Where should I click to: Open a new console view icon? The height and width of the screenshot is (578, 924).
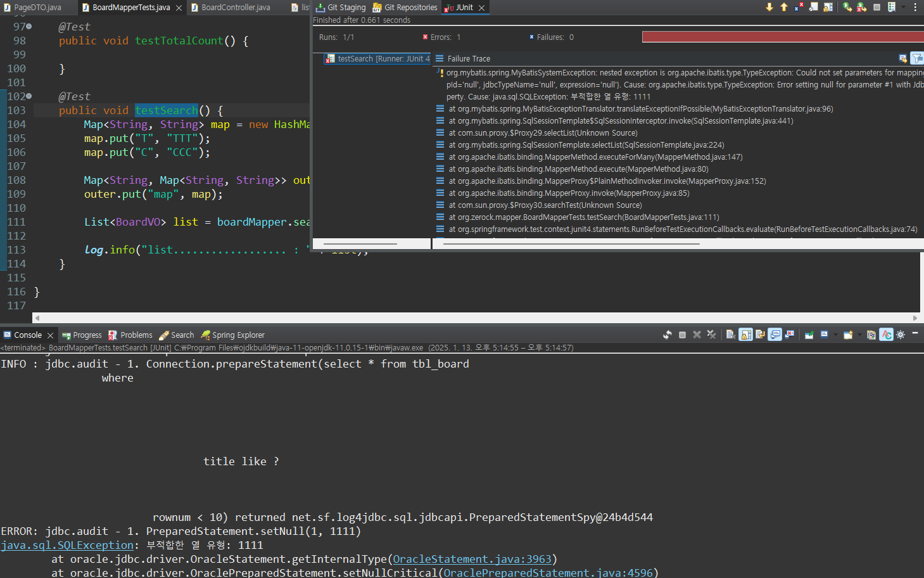[x=848, y=335]
